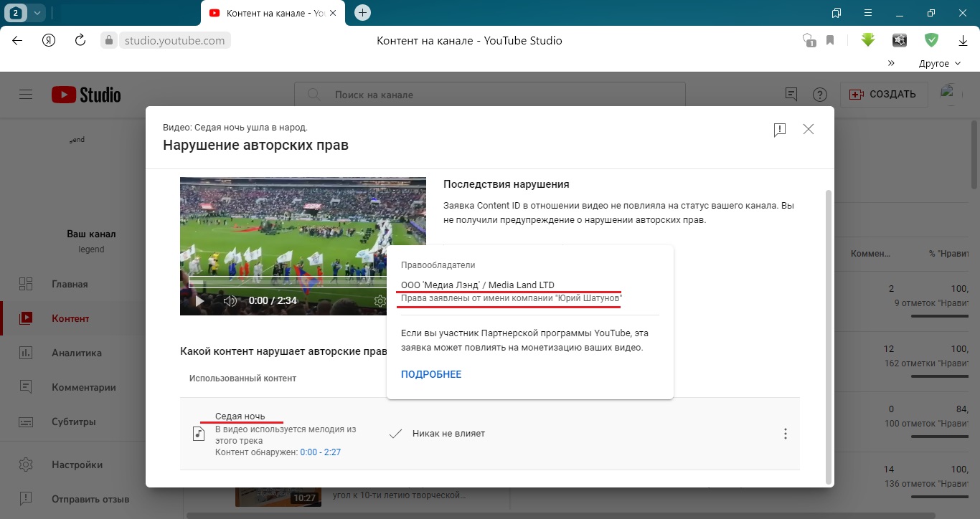Open Аналитика in the sidebar

(77, 353)
